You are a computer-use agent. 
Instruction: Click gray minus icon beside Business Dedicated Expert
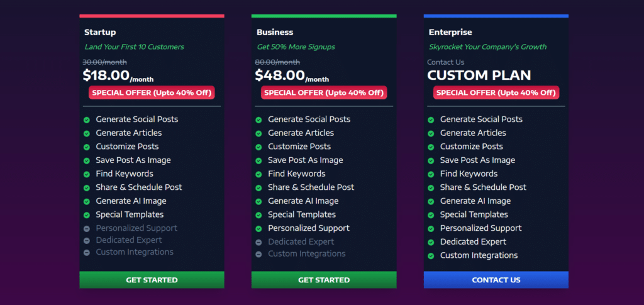coord(258,242)
